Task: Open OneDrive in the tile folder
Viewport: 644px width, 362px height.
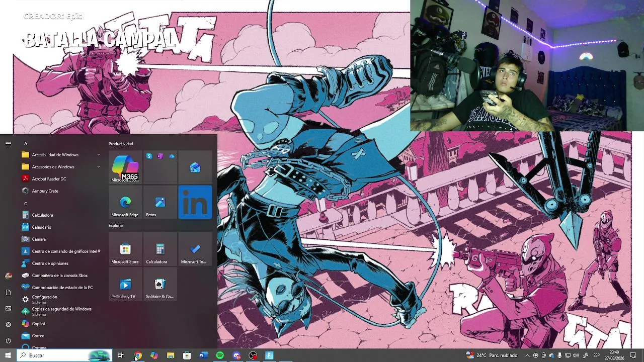Action: pyautogui.click(x=172, y=156)
